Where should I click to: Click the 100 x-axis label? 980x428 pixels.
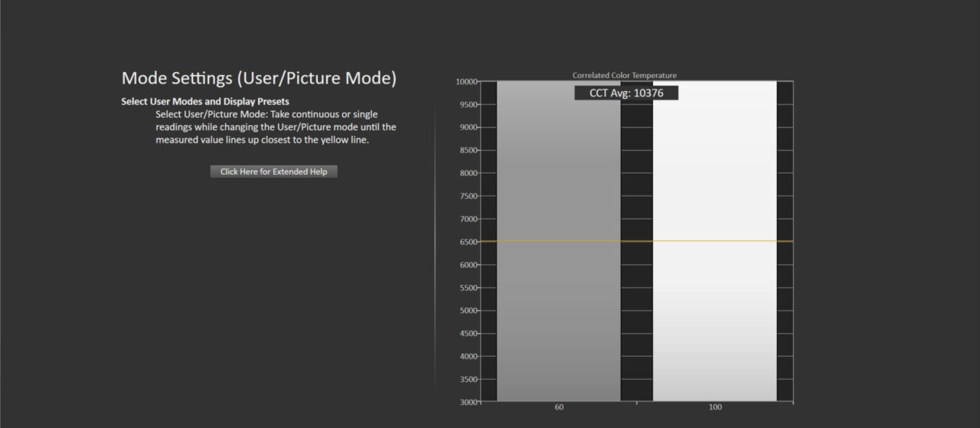point(714,407)
